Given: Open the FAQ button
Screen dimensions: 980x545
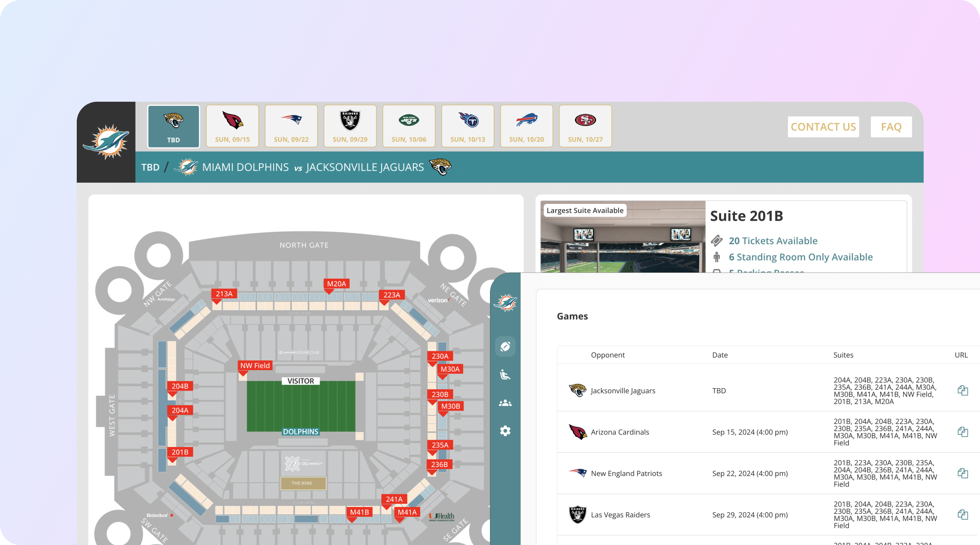Looking at the screenshot, I should point(891,127).
